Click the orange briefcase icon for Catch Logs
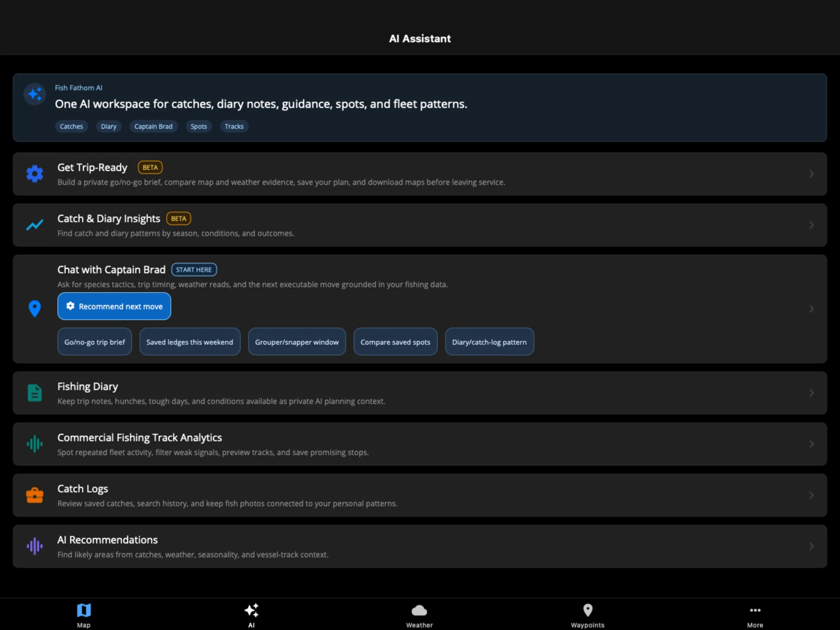This screenshot has width=840, height=630. tap(35, 495)
